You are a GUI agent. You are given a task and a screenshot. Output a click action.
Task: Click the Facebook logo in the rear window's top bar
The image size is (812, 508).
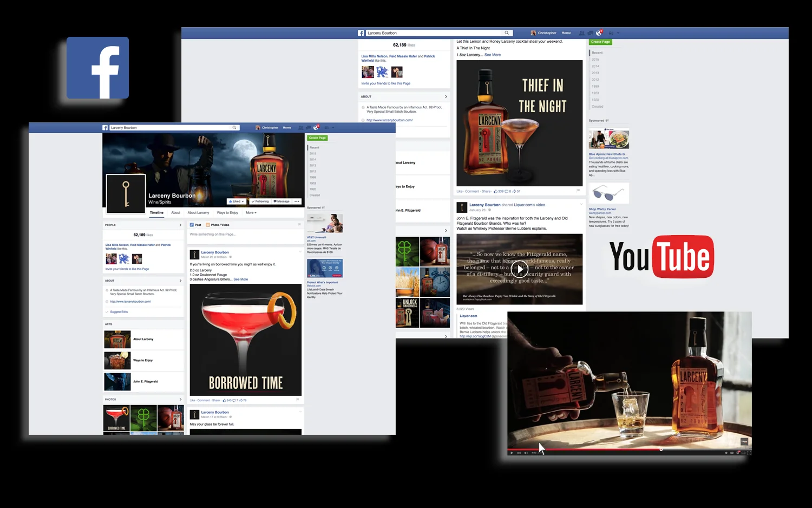361,33
